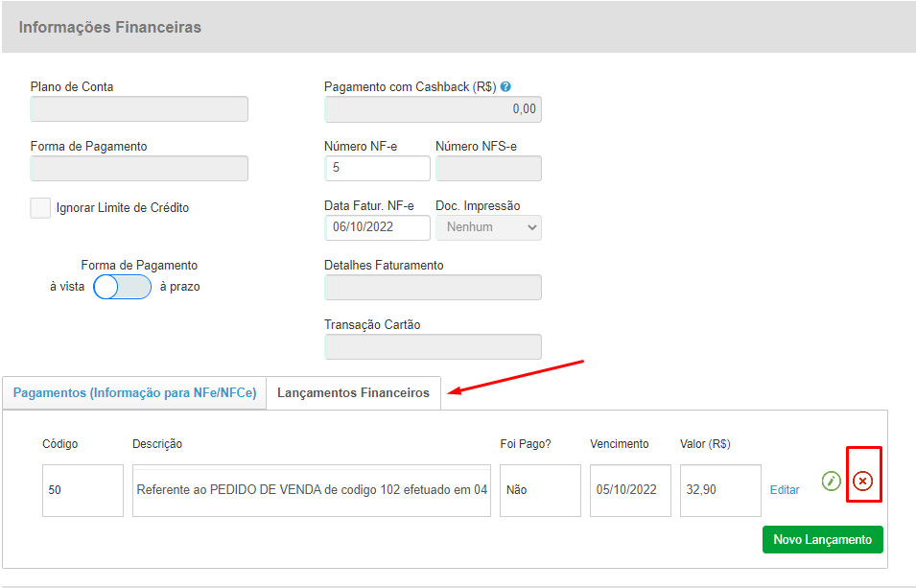Switch to Pagamentos (Informação para NFe/NFCe) tab
The image size is (916, 588).
134,392
